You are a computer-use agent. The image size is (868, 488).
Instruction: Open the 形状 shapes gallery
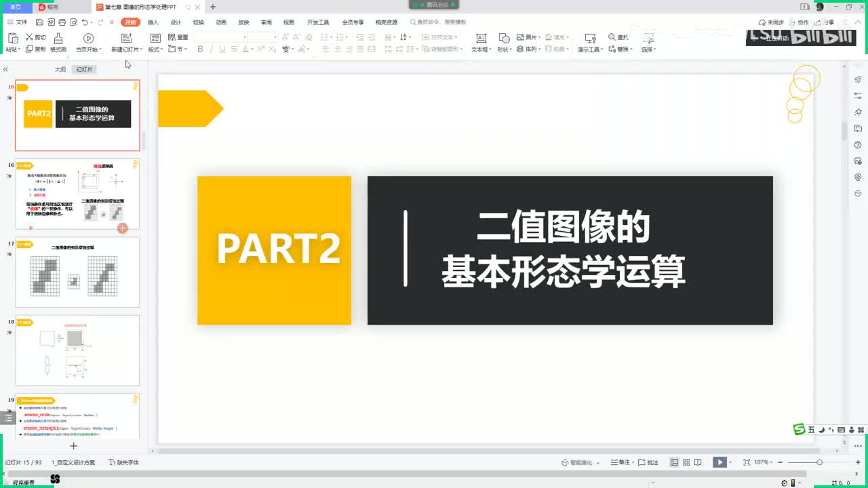504,42
